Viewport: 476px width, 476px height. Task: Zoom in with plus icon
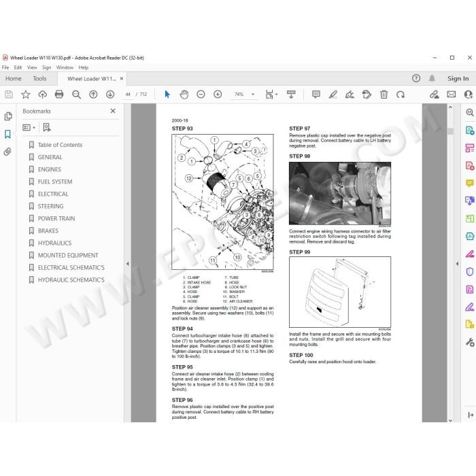click(218, 95)
